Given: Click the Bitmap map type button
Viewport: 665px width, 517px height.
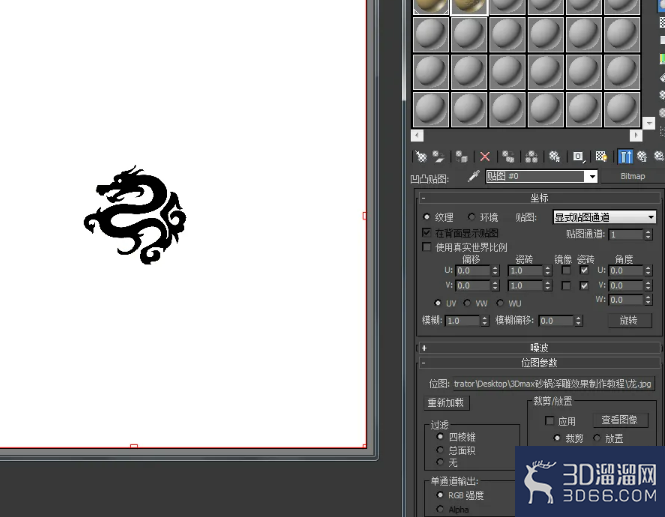Looking at the screenshot, I should [632, 176].
